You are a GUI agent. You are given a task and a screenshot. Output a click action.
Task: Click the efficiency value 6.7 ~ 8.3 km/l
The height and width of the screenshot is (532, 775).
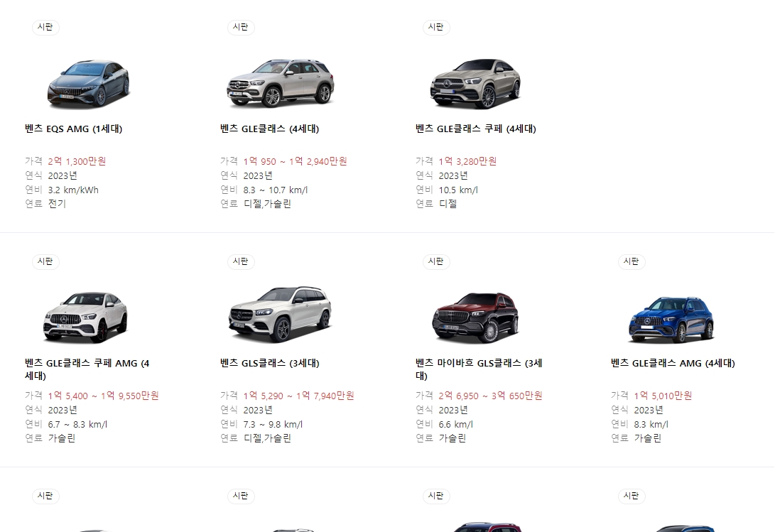(x=77, y=424)
